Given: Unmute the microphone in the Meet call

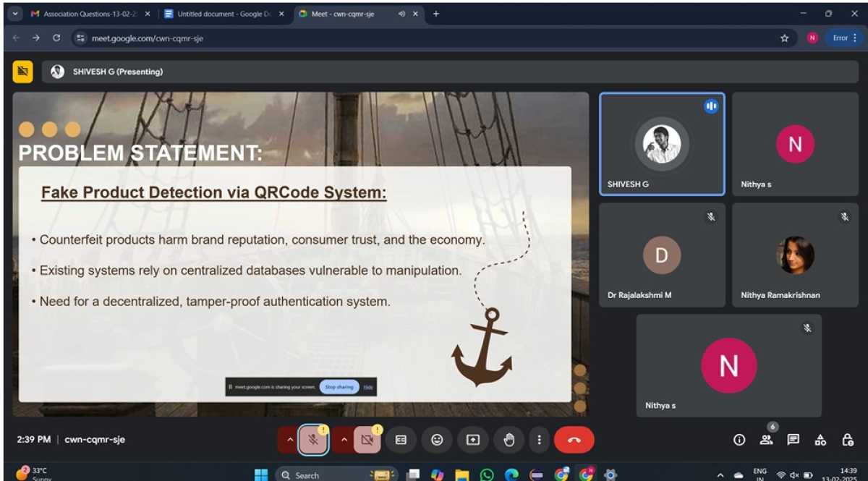Looking at the screenshot, I should coord(314,440).
